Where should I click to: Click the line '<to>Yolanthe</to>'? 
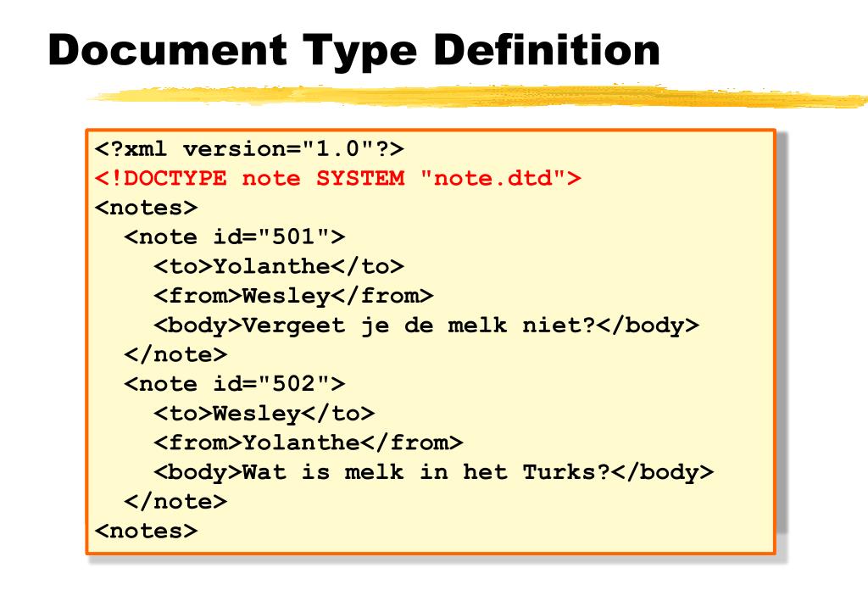[279, 266]
